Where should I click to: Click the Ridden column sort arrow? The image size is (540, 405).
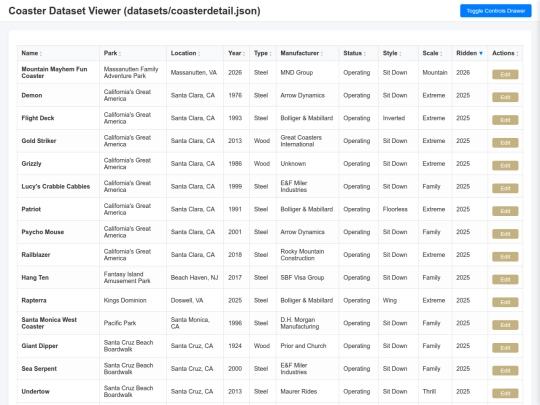click(x=481, y=53)
